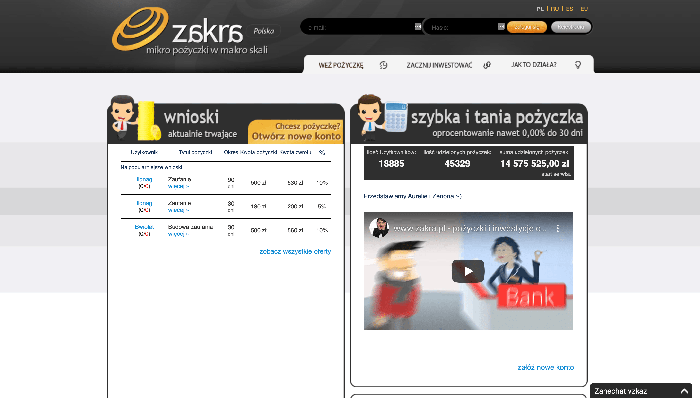Viewport: 700px width, 398px height.
Task: Click the Polska country badge
Action: tap(263, 31)
